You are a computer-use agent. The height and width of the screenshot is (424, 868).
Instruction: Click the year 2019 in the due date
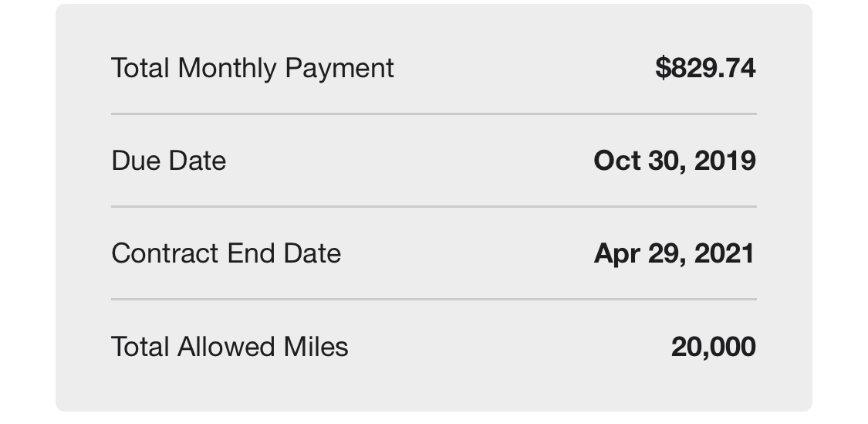click(725, 161)
